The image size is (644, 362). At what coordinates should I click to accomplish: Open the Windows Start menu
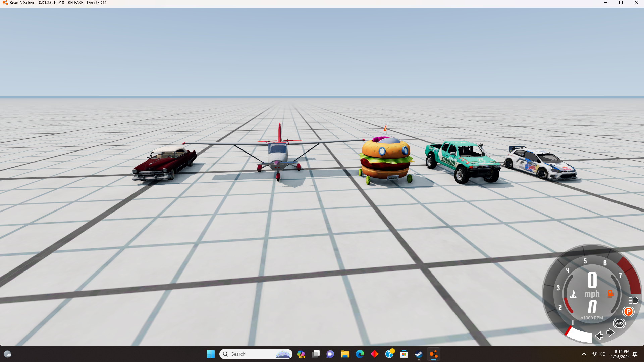point(211,354)
